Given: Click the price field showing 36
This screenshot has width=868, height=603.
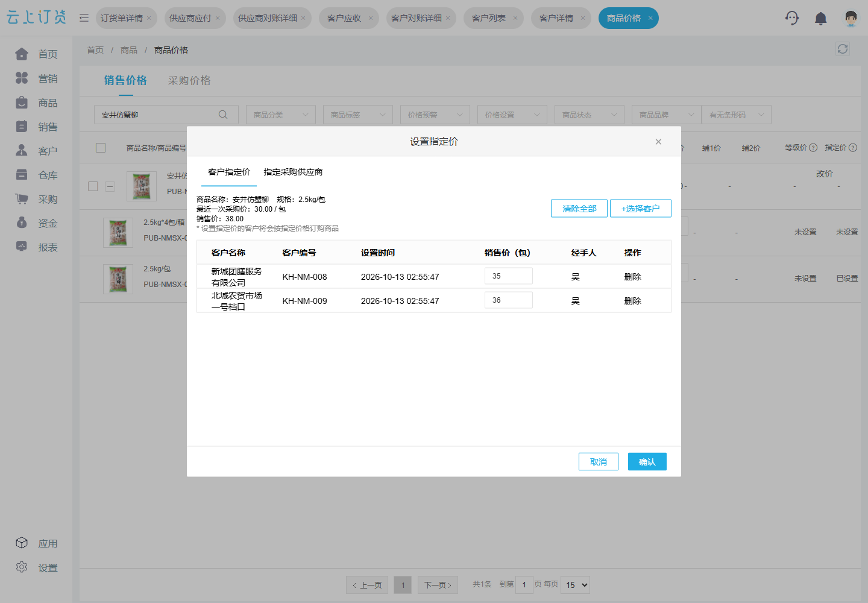Looking at the screenshot, I should point(509,300).
